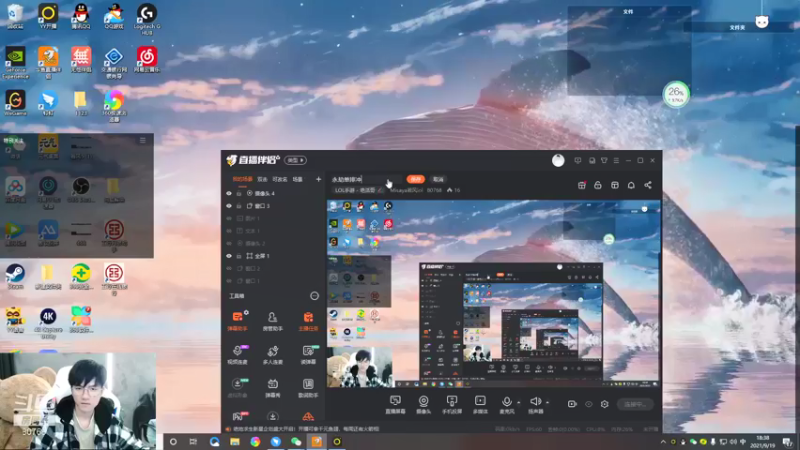Select the 窗口 3 source row

[274, 206]
